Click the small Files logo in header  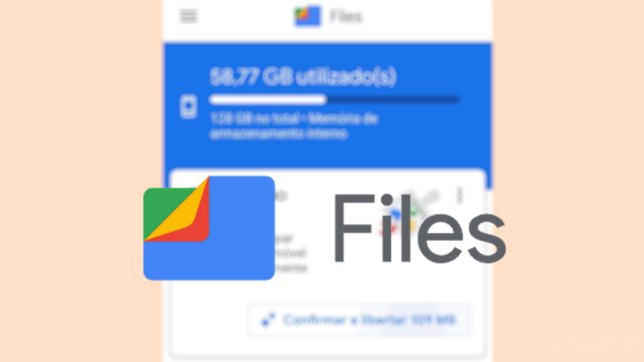308,16
